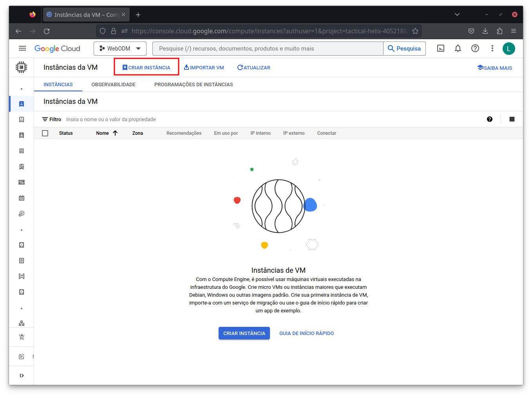Open the column display options icon
The image size is (532, 397).
512,119
